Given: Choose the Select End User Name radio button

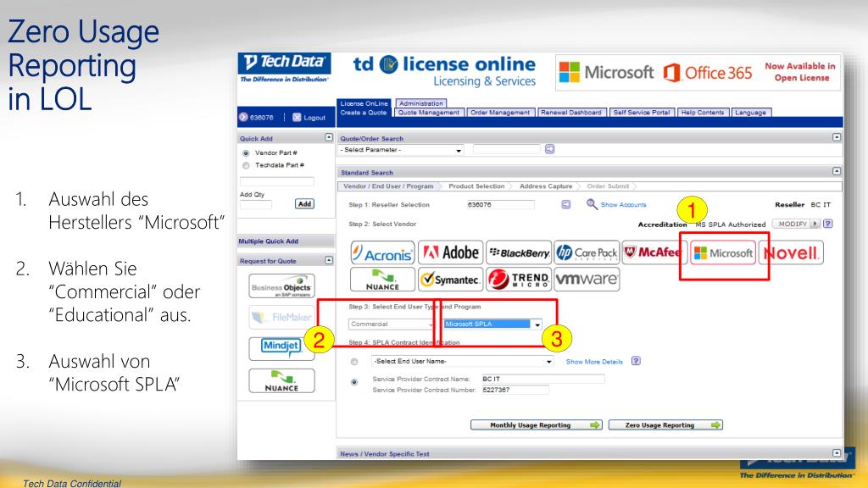Looking at the screenshot, I should pyautogui.click(x=354, y=362).
